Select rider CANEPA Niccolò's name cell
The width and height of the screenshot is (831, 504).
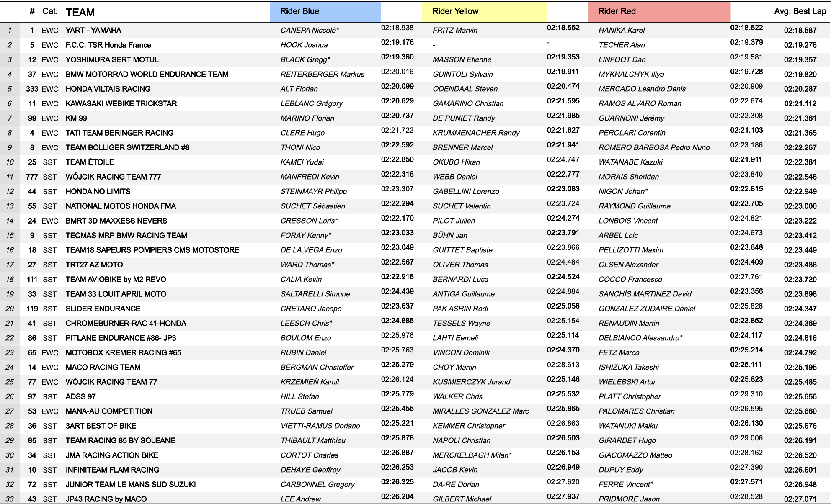tap(310, 31)
